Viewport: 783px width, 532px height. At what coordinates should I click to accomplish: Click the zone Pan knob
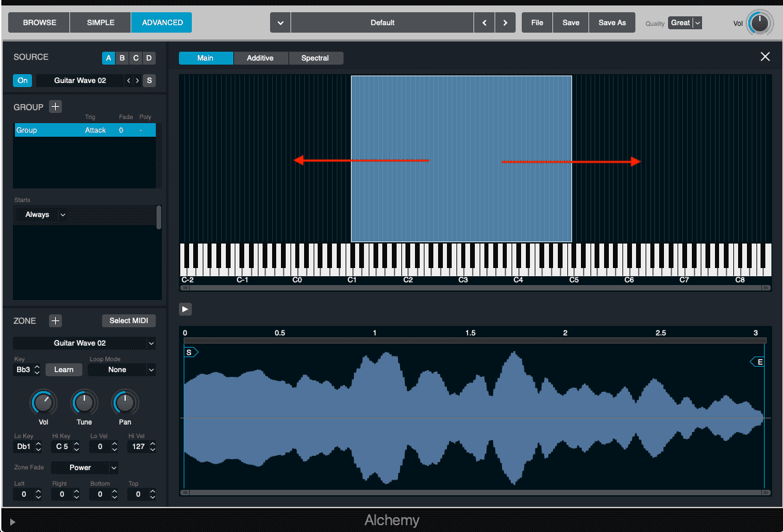point(125,403)
